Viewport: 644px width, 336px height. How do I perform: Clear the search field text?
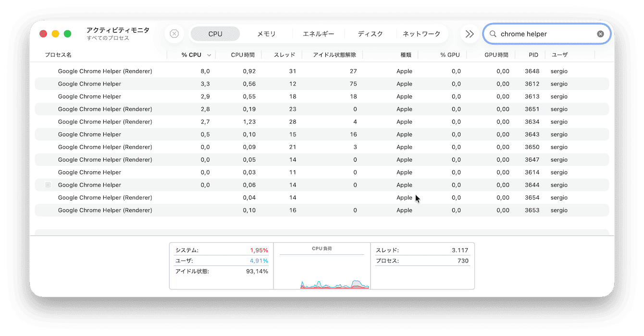click(x=600, y=34)
